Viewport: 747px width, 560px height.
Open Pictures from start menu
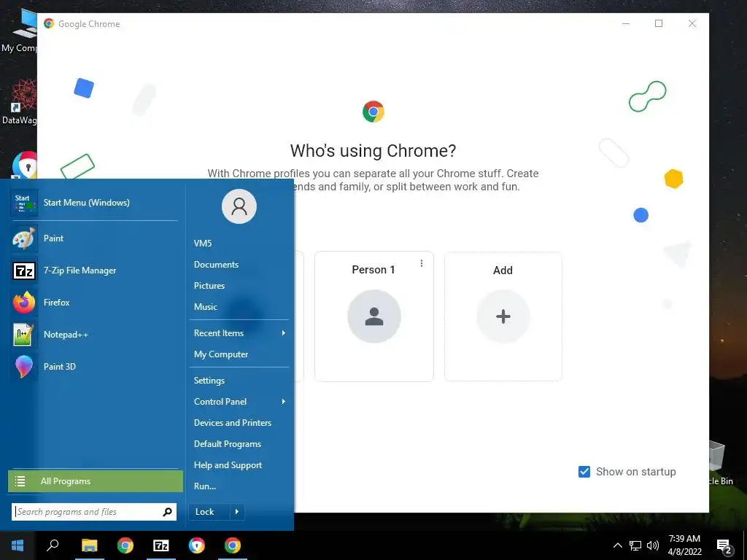click(x=209, y=286)
